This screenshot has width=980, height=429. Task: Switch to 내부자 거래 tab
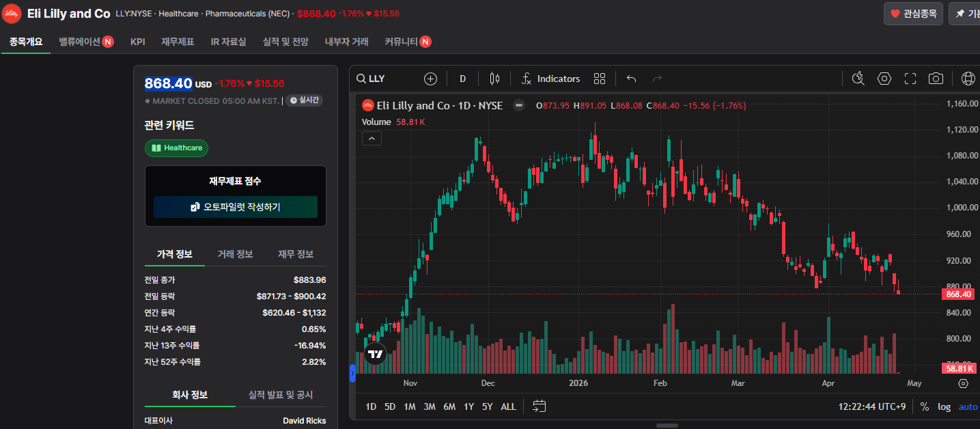(x=347, y=42)
